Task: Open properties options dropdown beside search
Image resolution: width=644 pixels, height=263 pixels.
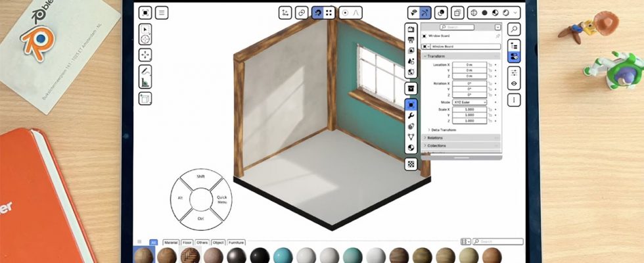Action: click(x=498, y=27)
